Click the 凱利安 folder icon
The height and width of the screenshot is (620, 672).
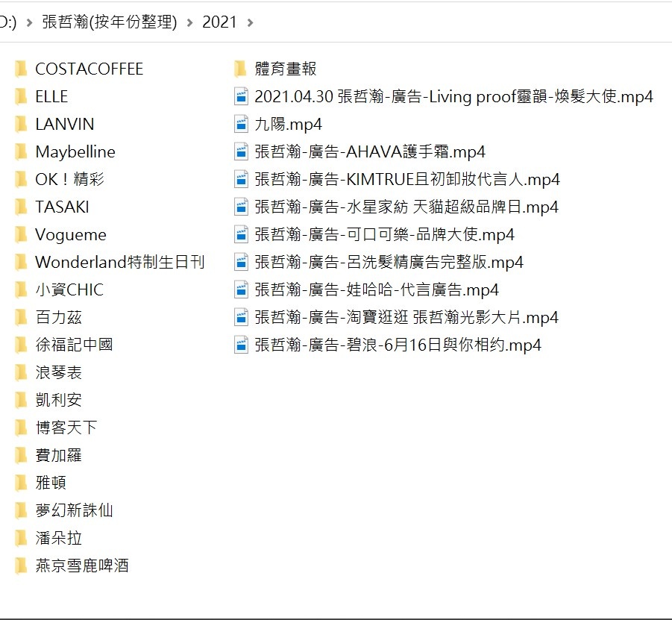(21, 400)
